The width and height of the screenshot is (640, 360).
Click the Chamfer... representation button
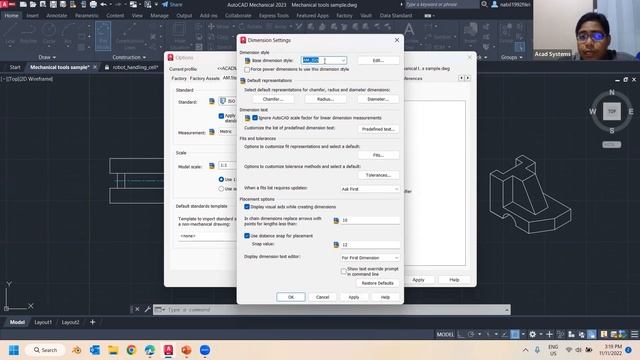[x=273, y=99]
